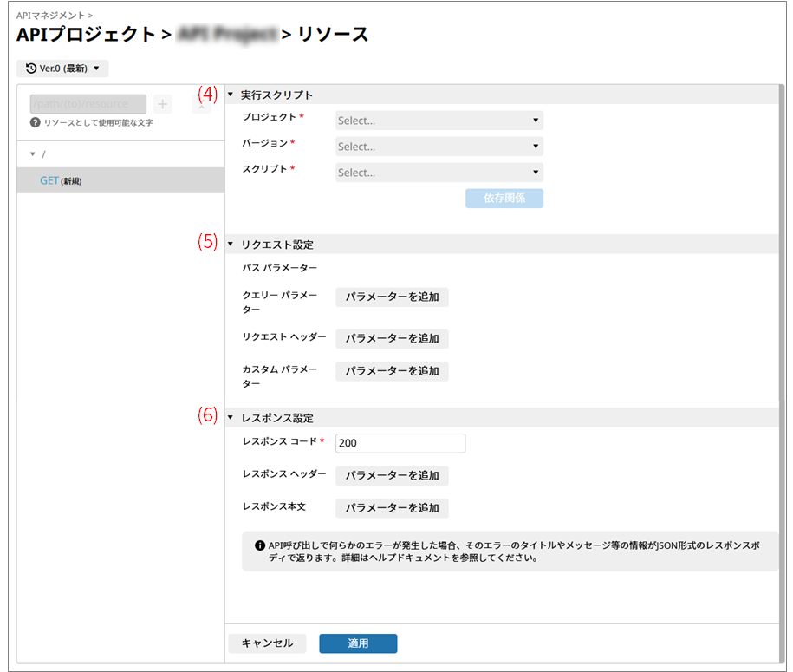
Task: Collapse the レスポンス設定 section
Action: (231, 418)
